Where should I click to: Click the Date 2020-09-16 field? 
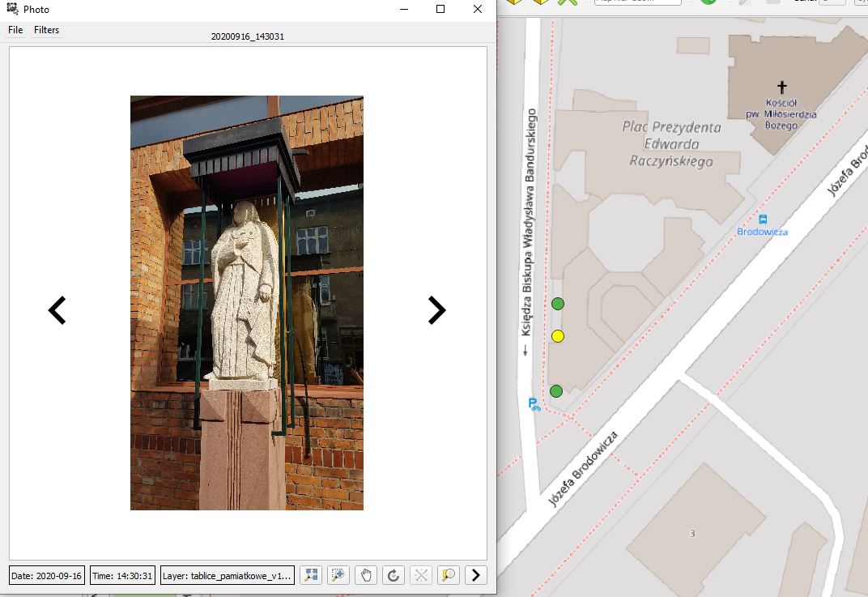click(47, 576)
